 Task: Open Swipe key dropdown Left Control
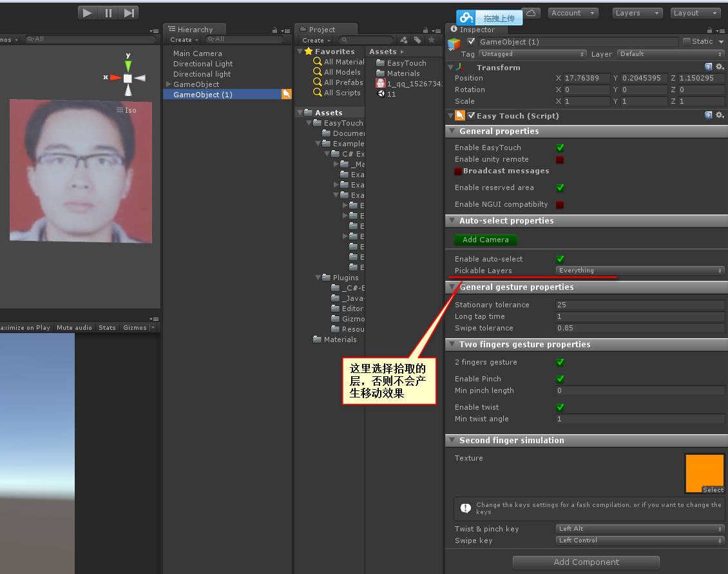pos(640,540)
